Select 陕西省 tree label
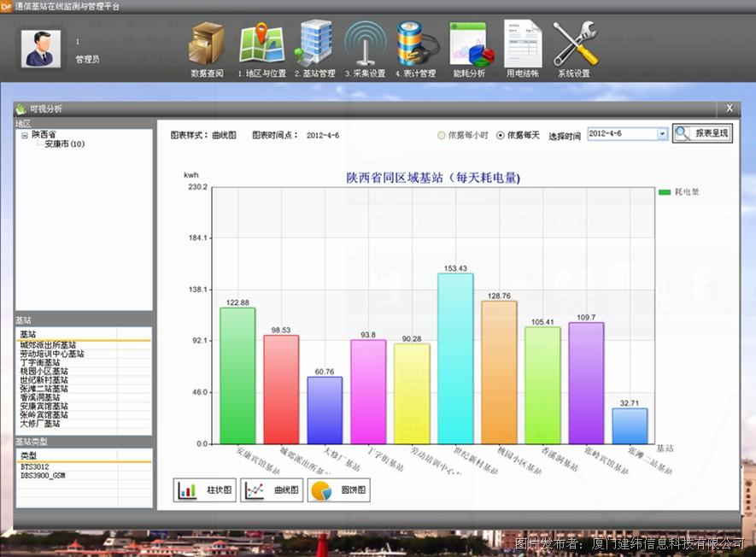The image size is (756, 557). [44, 134]
